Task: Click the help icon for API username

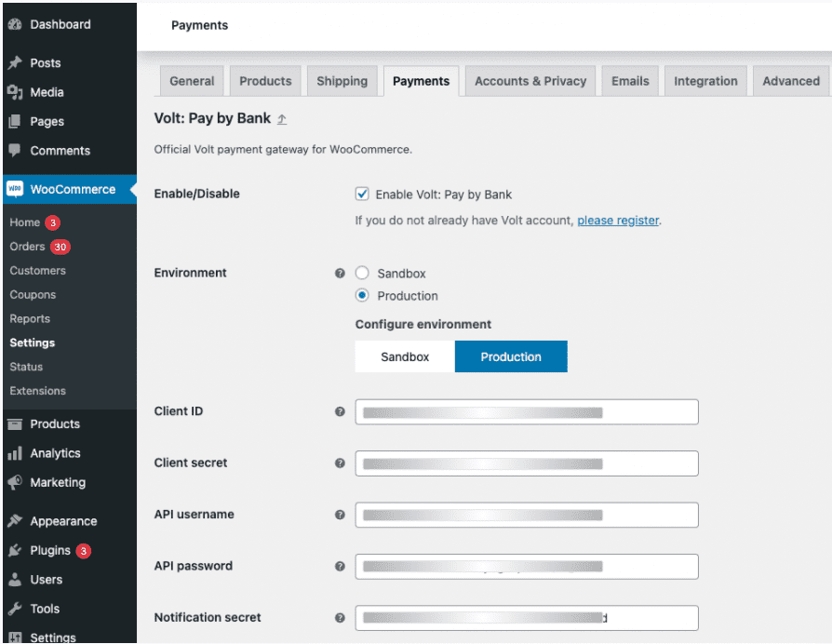Action: pyautogui.click(x=340, y=515)
